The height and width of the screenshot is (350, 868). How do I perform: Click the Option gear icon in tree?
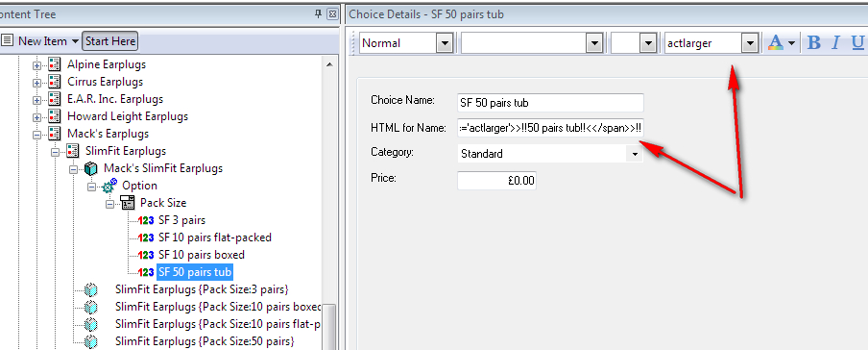click(x=109, y=186)
